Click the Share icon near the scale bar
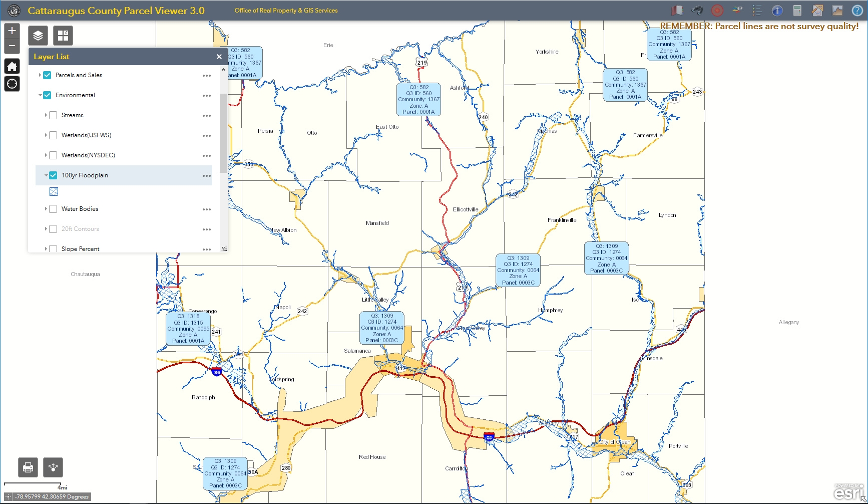This screenshot has height=504, width=868. click(53, 467)
